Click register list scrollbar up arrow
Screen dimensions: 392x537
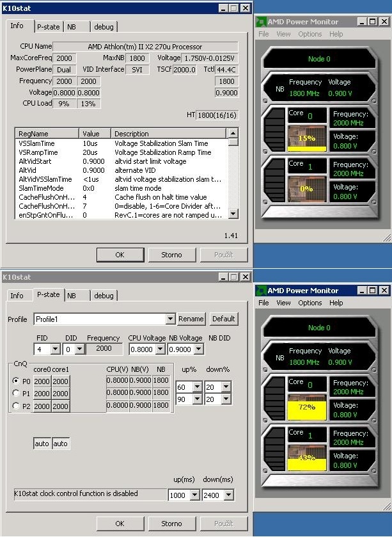tap(233, 133)
